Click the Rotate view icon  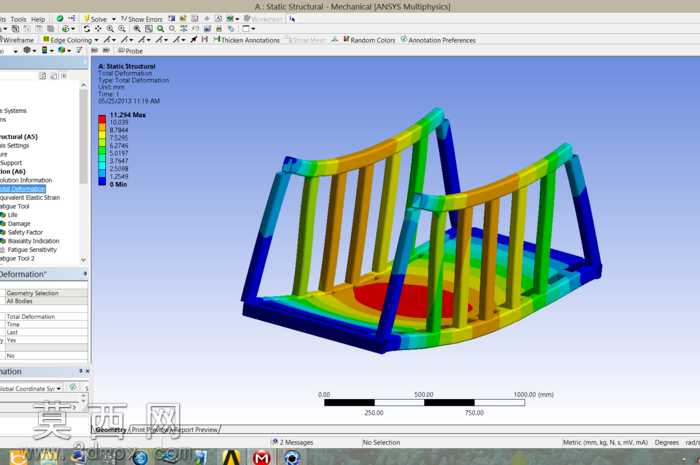coord(87,29)
